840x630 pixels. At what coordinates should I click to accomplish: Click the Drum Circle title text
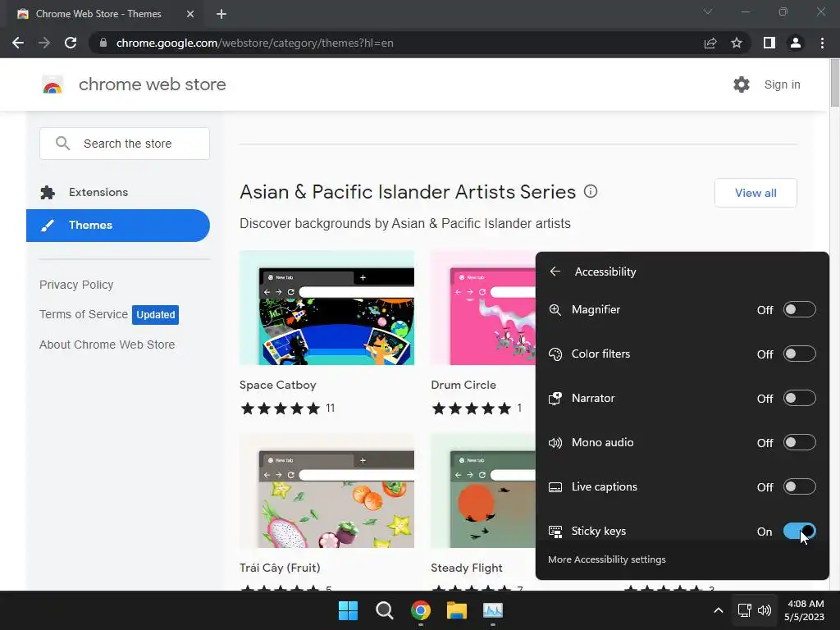(463, 385)
